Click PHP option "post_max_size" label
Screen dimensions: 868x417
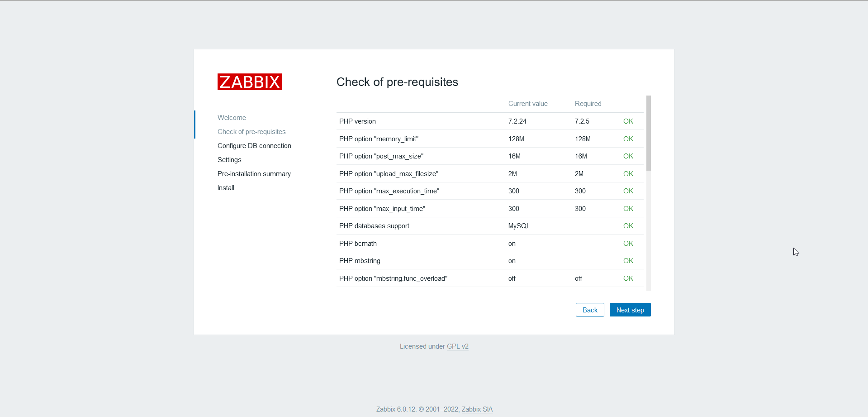381,156
